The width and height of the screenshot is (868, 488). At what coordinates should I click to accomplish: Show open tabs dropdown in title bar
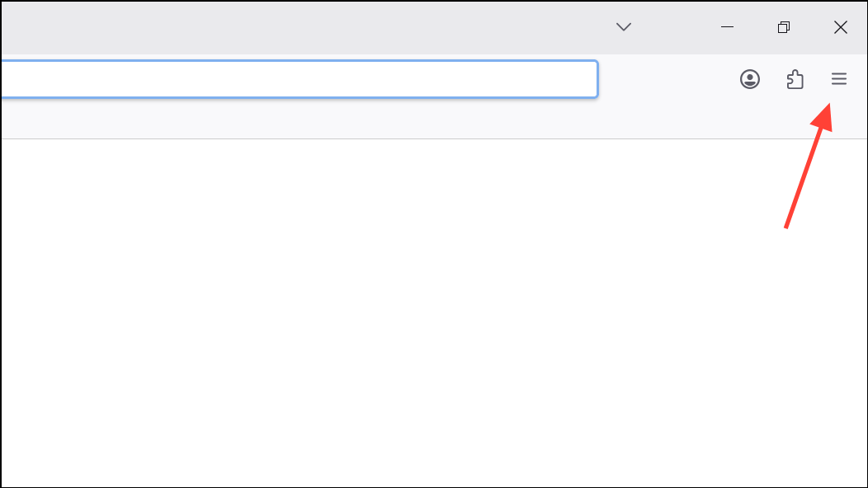624,27
